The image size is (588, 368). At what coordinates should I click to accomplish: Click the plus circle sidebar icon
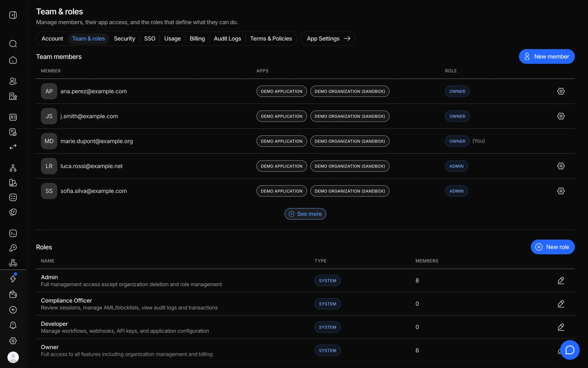click(x=13, y=310)
